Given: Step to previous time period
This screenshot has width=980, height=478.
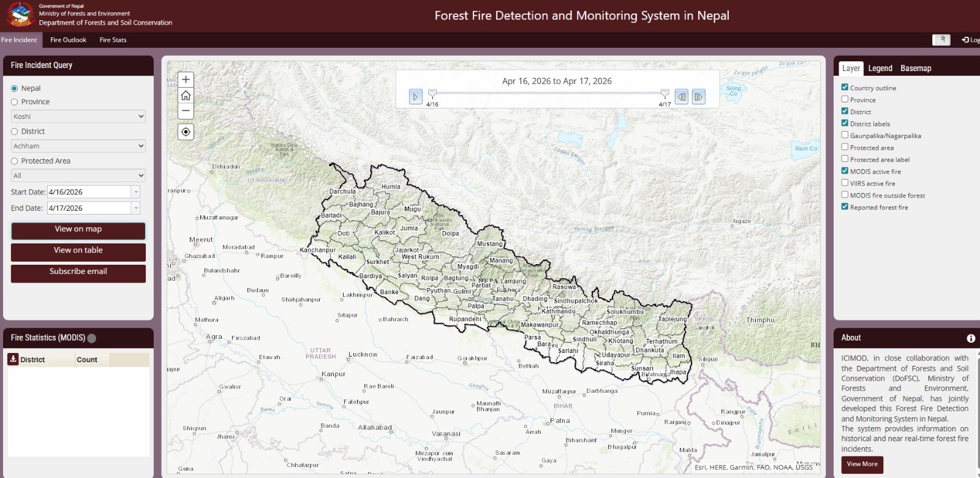Looking at the screenshot, I should coord(681,97).
